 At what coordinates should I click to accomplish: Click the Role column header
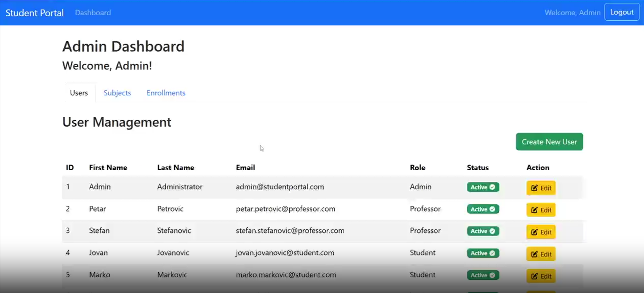tap(418, 168)
